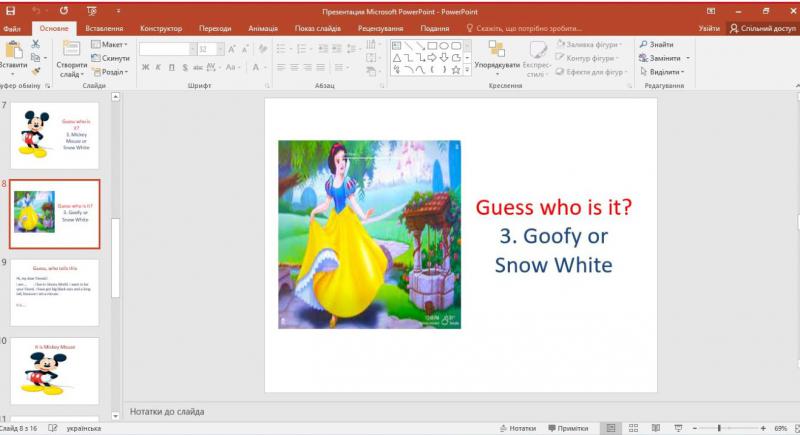
Task: Open Заливка фігури shape fill
Action: click(589, 44)
